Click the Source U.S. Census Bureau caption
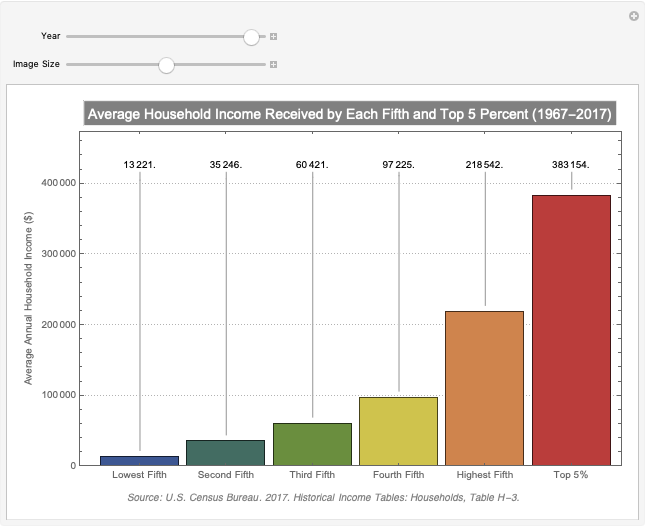This screenshot has height=528, width=645. tap(323, 498)
